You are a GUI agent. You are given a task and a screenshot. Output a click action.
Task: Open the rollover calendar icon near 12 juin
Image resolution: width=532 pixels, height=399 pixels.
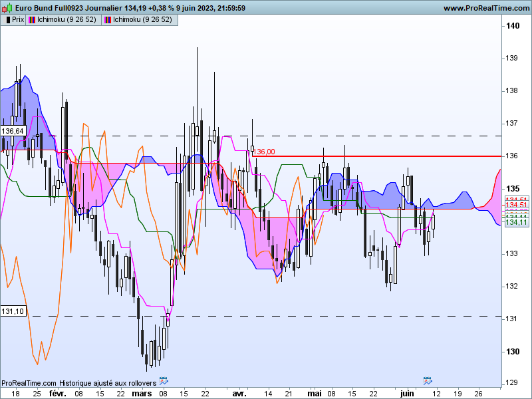[x=428, y=380]
